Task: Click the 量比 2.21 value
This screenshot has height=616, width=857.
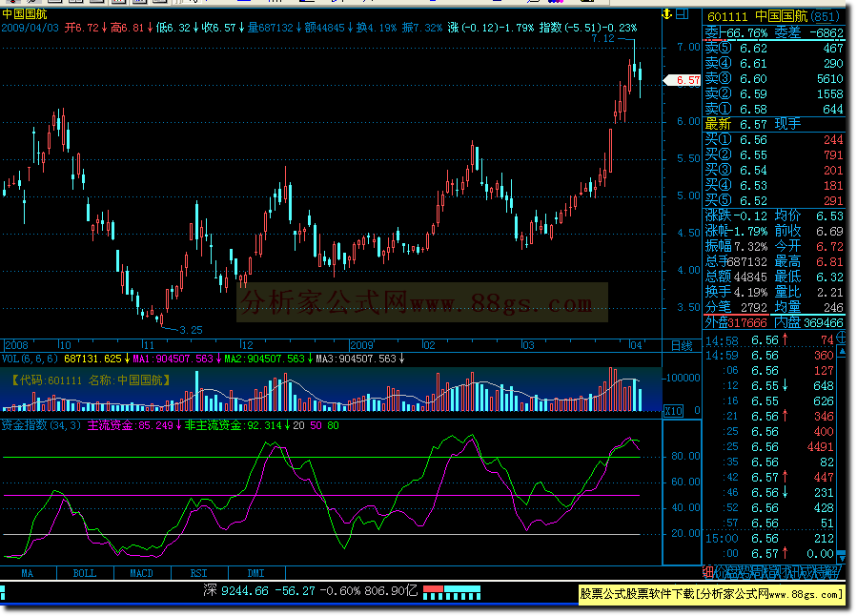Action: pos(829,293)
